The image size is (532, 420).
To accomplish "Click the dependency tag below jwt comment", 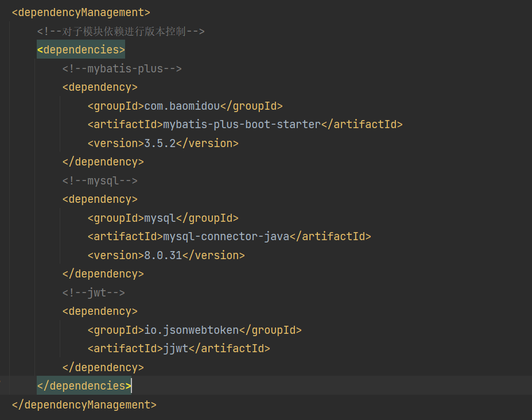I will [x=100, y=311].
